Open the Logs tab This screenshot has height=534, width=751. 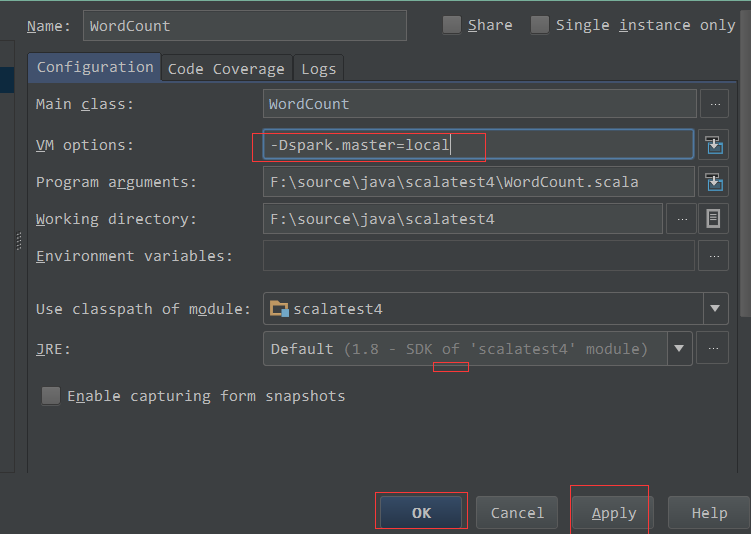tap(319, 69)
